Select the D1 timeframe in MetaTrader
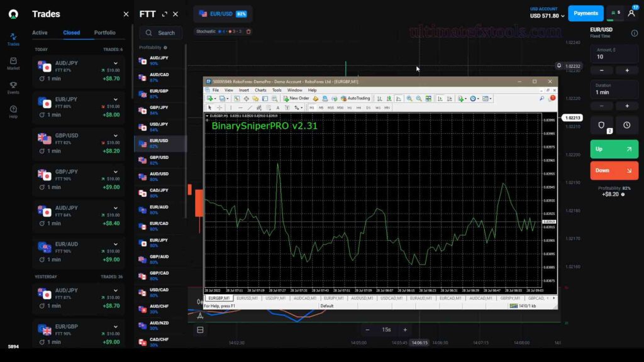The image size is (644, 362). point(368,107)
